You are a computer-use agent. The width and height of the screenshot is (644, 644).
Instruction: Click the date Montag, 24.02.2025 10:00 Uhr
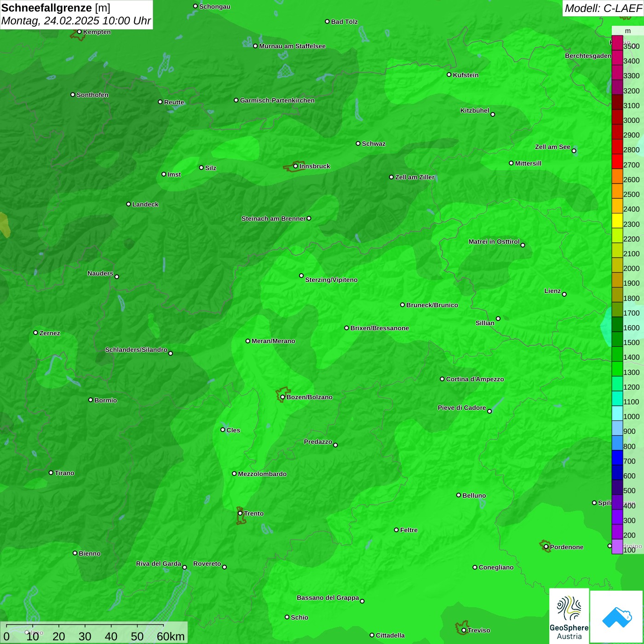pos(76,21)
